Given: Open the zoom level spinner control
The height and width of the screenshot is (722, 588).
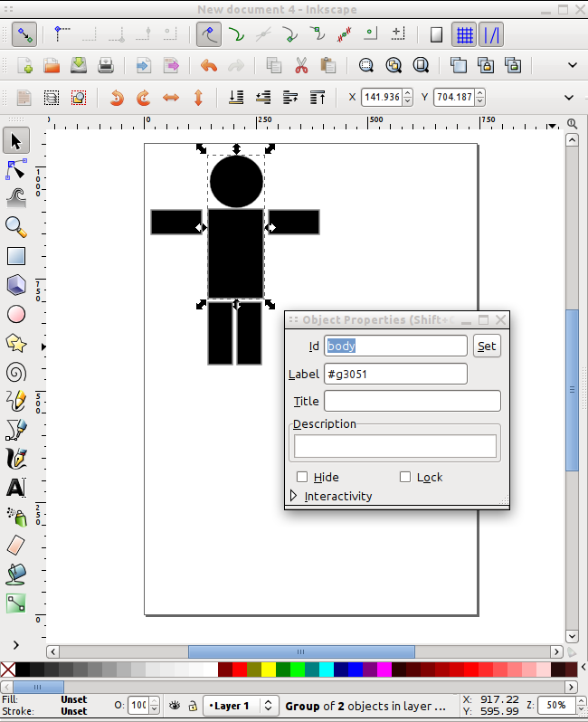Looking at the screenshot, I should click(x=581, y=706).
